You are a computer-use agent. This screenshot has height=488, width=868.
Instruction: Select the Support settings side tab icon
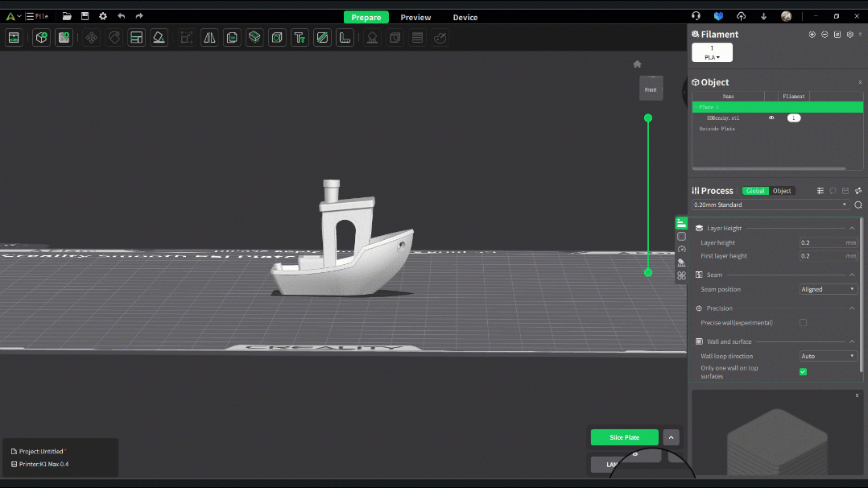point(681,263)
